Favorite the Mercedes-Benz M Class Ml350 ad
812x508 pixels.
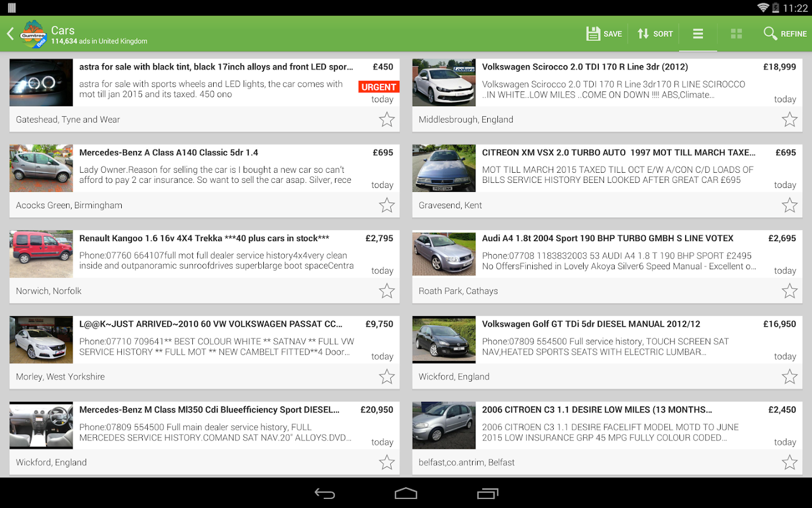click(387, 463)
